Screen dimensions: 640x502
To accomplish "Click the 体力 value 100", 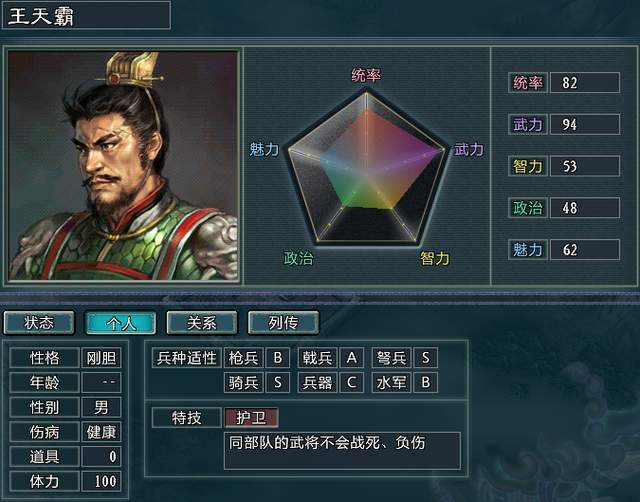I will (101, 481).
